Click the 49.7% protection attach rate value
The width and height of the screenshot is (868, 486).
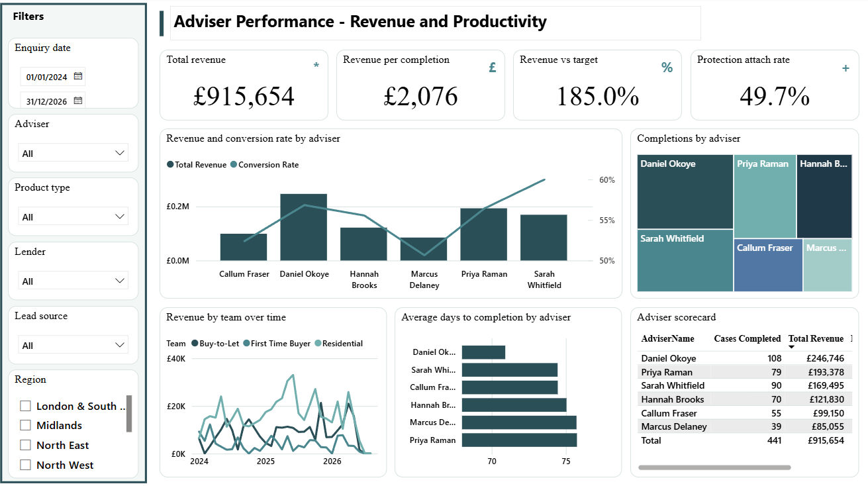pyautogui.click(x=775, y=97)
